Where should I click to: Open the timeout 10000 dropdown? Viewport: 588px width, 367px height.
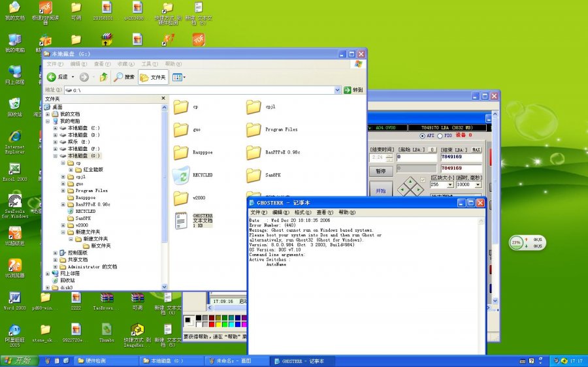pos(478,185)
